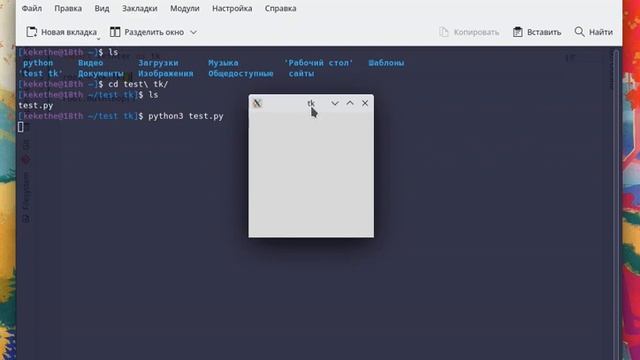640x360 pixels.
Task: Open the Вид menu
Action: point(102,8)
